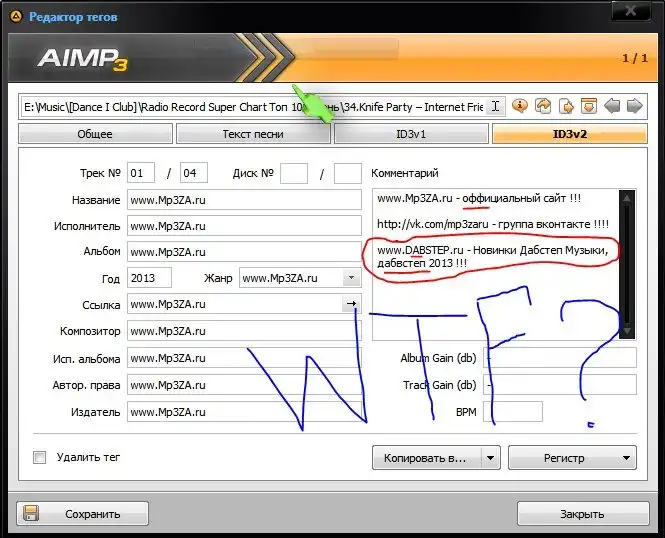Click the AIMP logo icon in title bar
This screenshot has height=538, width=665.
click(15, 17)
